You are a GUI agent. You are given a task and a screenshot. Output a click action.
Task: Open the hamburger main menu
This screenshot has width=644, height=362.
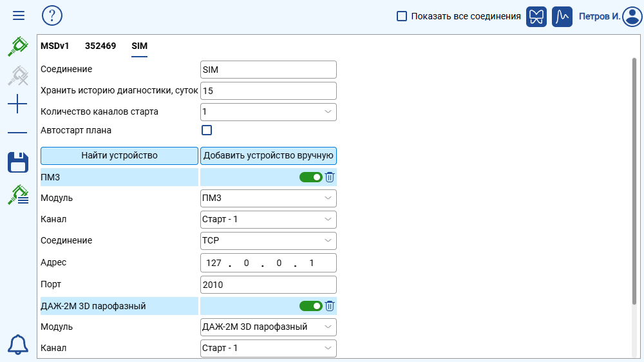tap(19, 15)
